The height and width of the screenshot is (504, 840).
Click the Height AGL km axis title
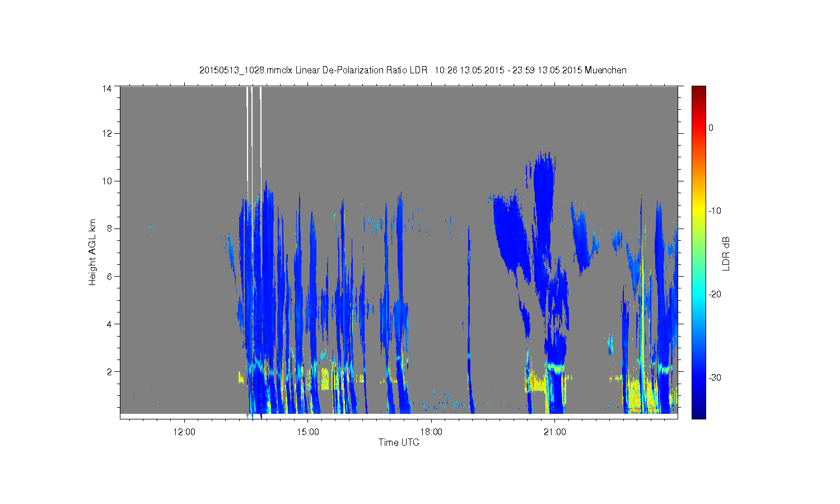pos(92,252)
